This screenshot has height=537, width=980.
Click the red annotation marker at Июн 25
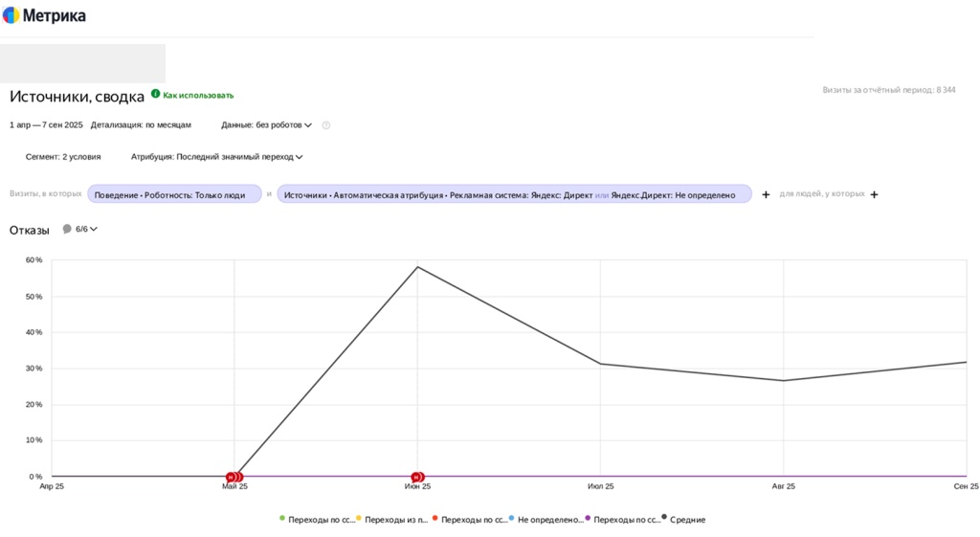tap(417, 477)
